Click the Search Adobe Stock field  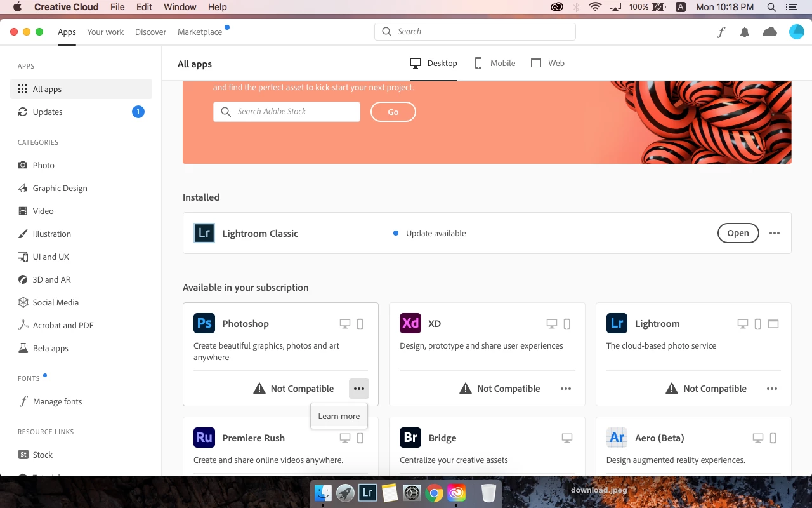point(287,112)
